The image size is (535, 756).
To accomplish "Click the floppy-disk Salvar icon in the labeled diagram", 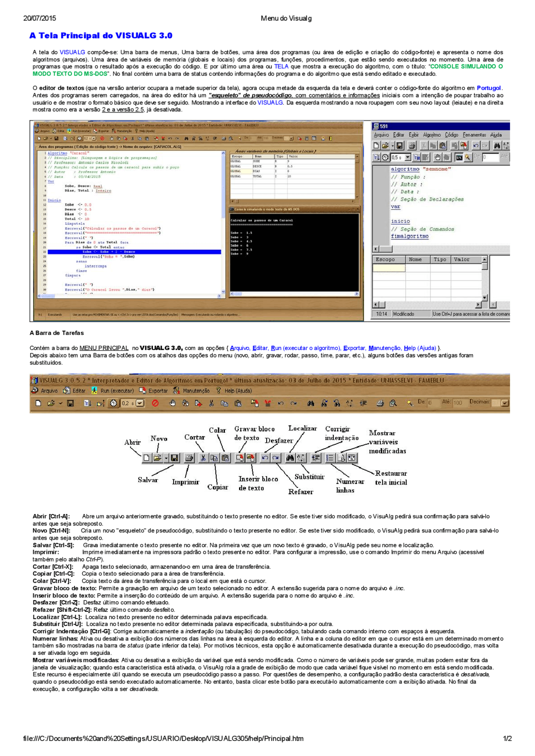I will (174, 458).
